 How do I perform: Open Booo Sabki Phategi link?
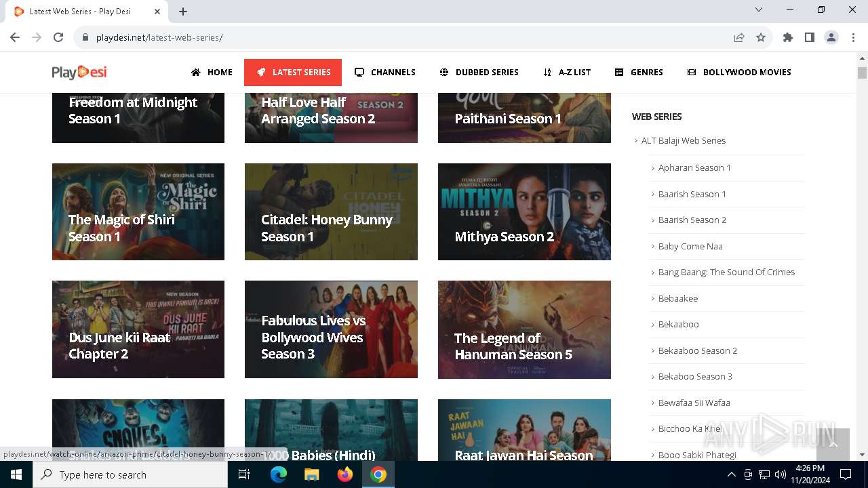(x=697, y=455)
